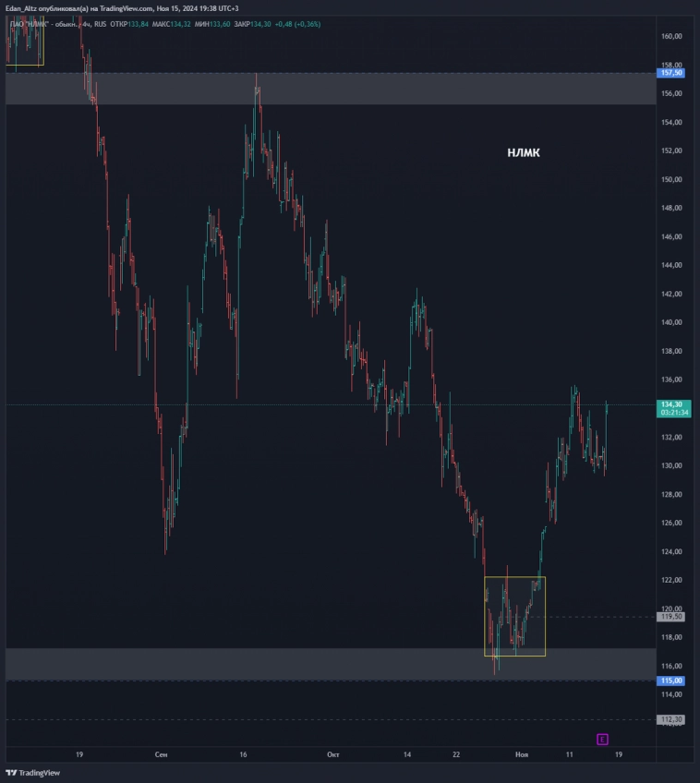
Task: Click the TradingView logo icon
Action: coord(12,772)
